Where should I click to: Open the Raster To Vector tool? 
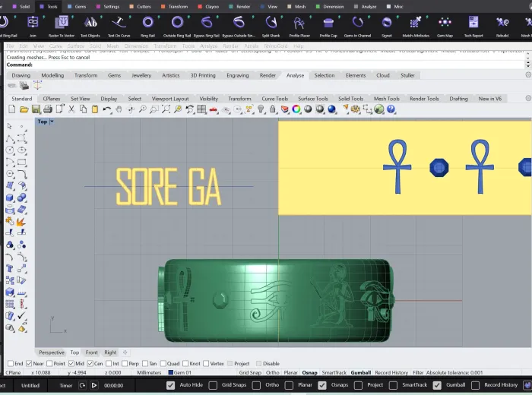click(x=62, y=26)
